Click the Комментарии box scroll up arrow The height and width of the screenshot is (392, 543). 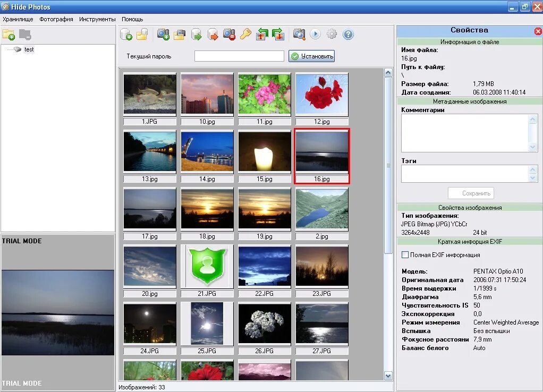[x=533, y=120]
